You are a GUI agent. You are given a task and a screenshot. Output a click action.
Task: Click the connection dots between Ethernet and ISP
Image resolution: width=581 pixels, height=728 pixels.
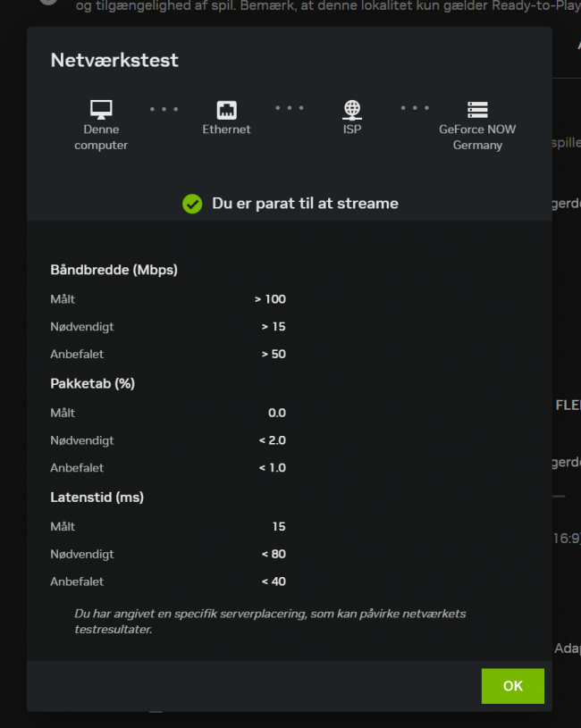pos(290,107)
